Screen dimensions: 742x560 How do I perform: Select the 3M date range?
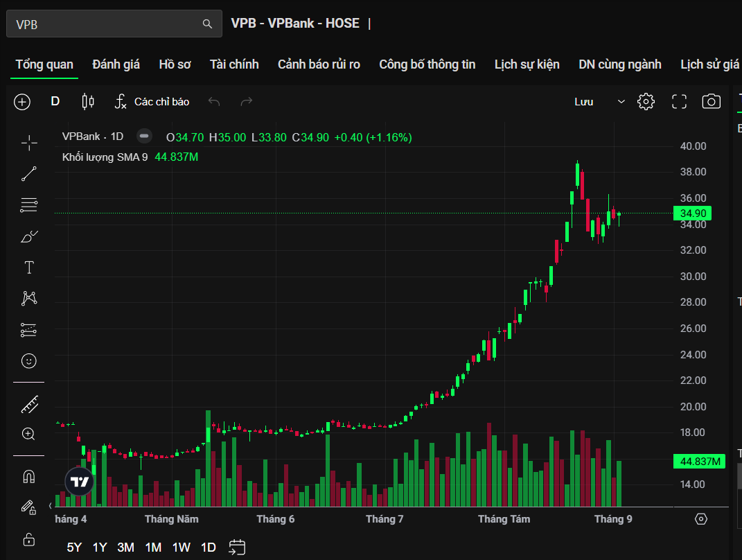[126, 548]
